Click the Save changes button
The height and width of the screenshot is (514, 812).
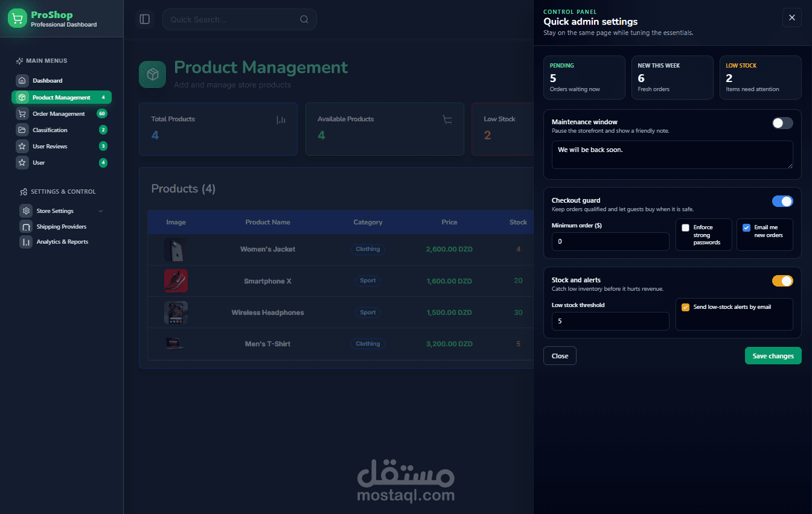pyautogui.click(x=773, y=356)
